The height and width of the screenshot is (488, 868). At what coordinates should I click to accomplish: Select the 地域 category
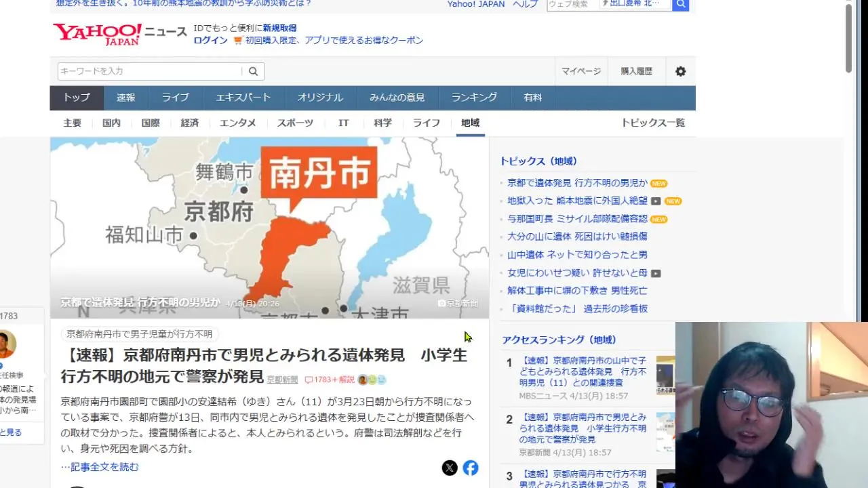point(471,123)
